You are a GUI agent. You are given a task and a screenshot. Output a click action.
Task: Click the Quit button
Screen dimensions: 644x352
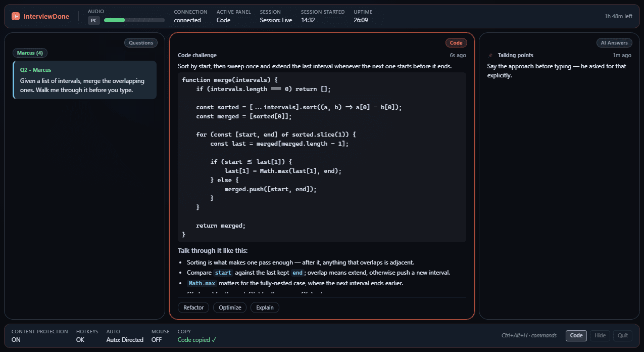point(622,335)
